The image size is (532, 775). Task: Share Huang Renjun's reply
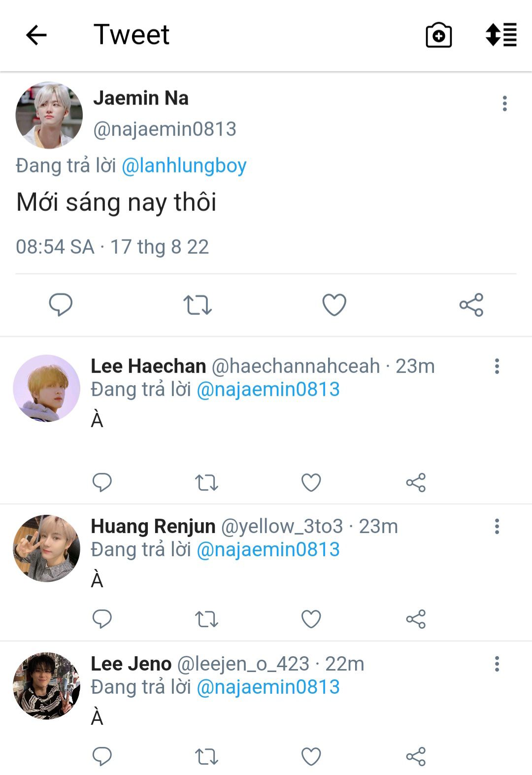(416, 619)
